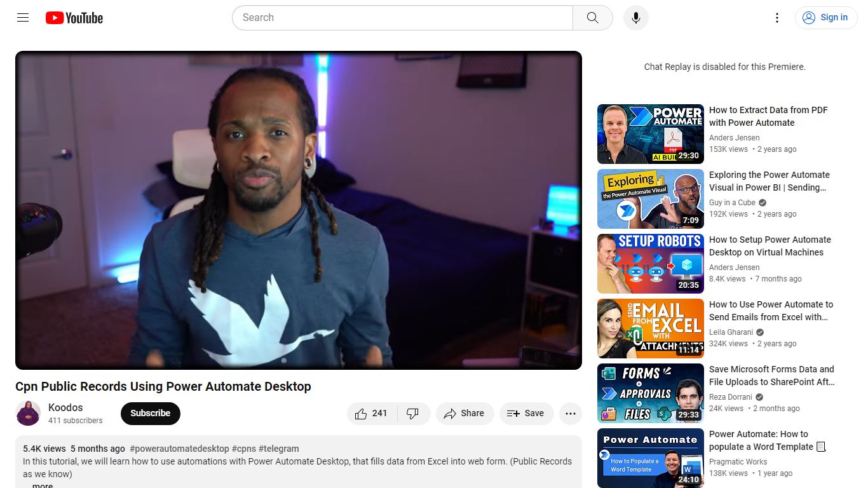Open the #telegram hashtag
The width and height of the screenshot is (868, 488).
tap(279, 449)
